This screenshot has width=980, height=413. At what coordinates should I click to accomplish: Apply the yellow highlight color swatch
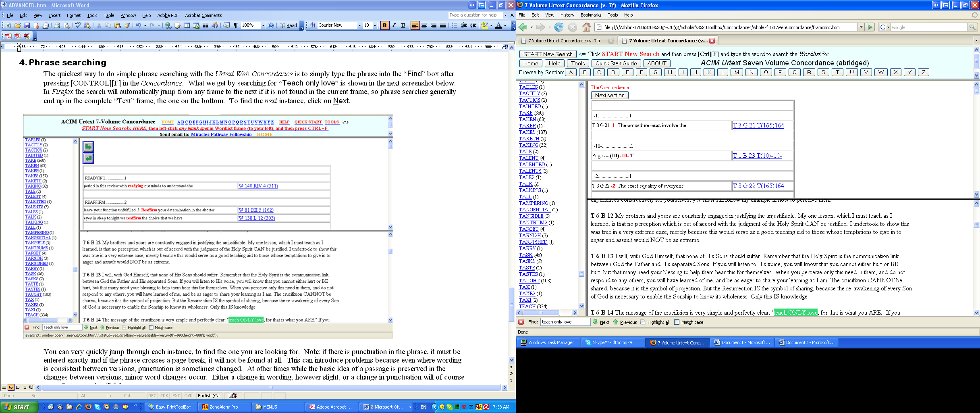(x=485, y=25)
